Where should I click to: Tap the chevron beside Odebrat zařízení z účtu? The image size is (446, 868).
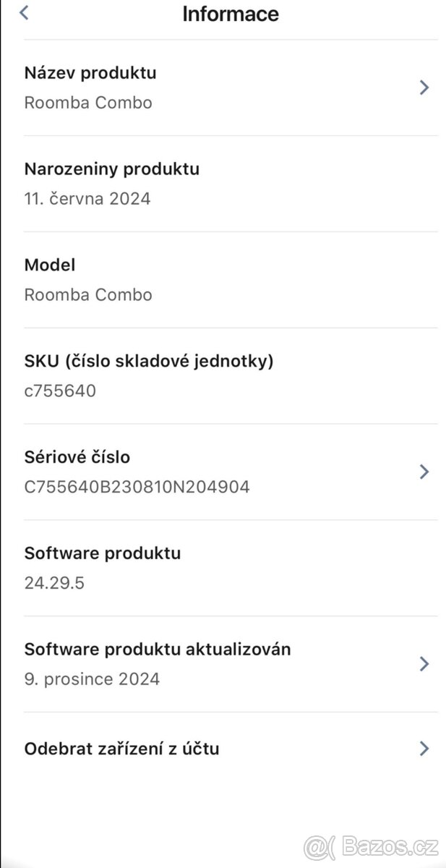coord(425,749)
